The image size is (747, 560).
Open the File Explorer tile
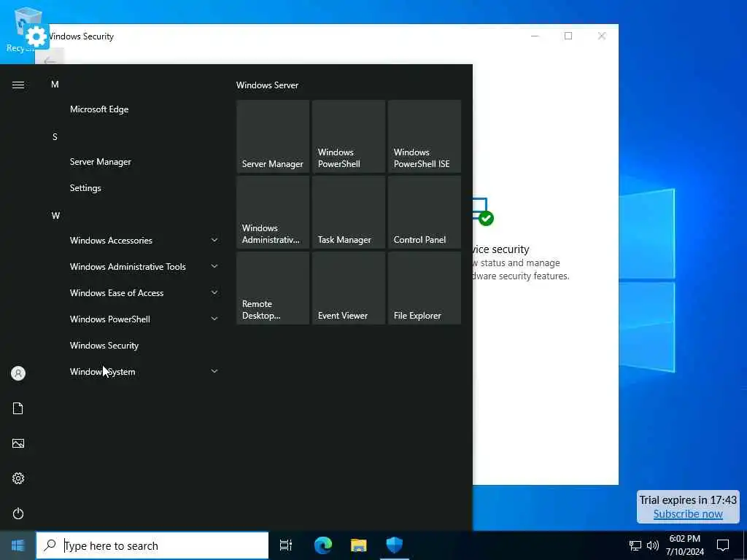[x=424, y=287]
